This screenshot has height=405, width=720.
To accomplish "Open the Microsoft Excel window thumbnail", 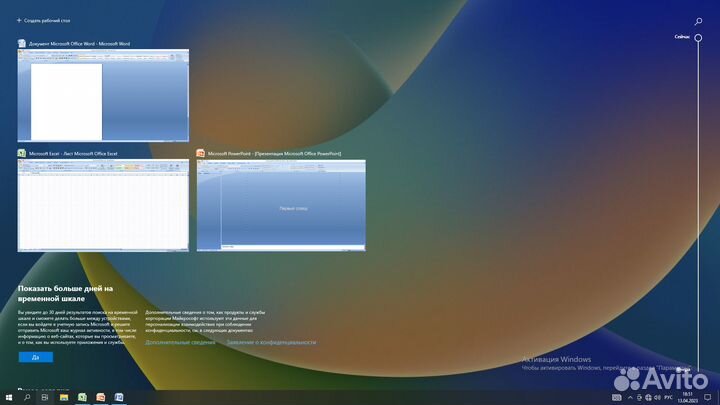I will tap(103, 205).
